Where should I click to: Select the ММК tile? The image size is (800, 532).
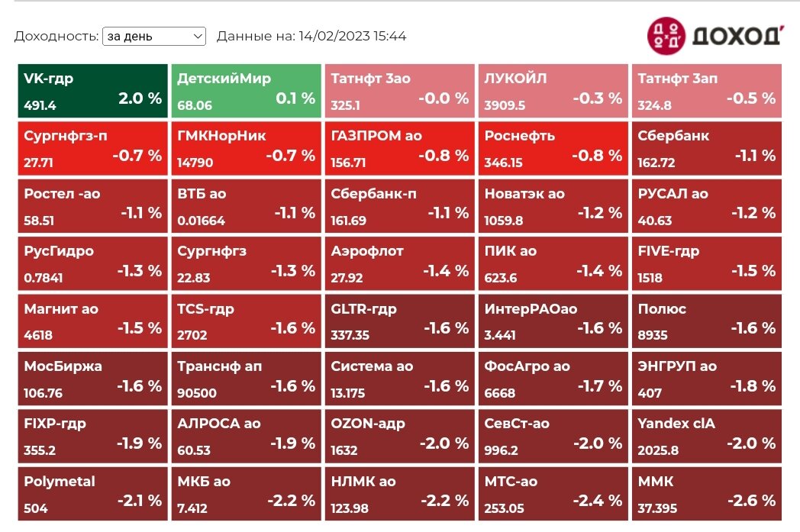[x=707, y=494]
